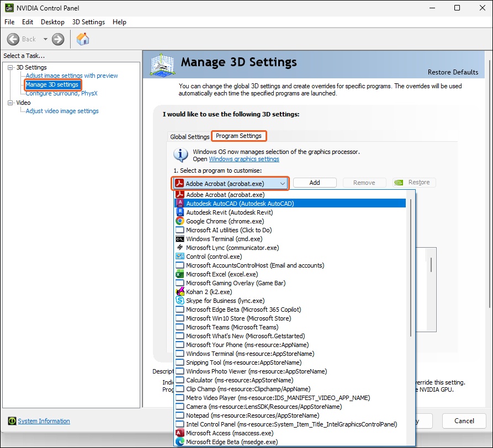The image size is (493, 448).
Task: Choose Windows Photo Viewer entry
Action: (x=290, y=371)
